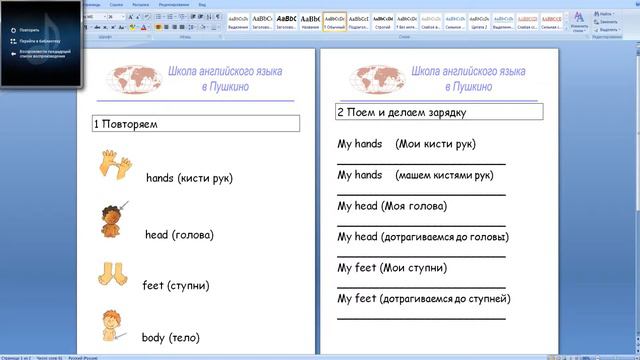Toggle subscript formatting
This screenshot has width=640, height=360.
(x=104, y=27)
